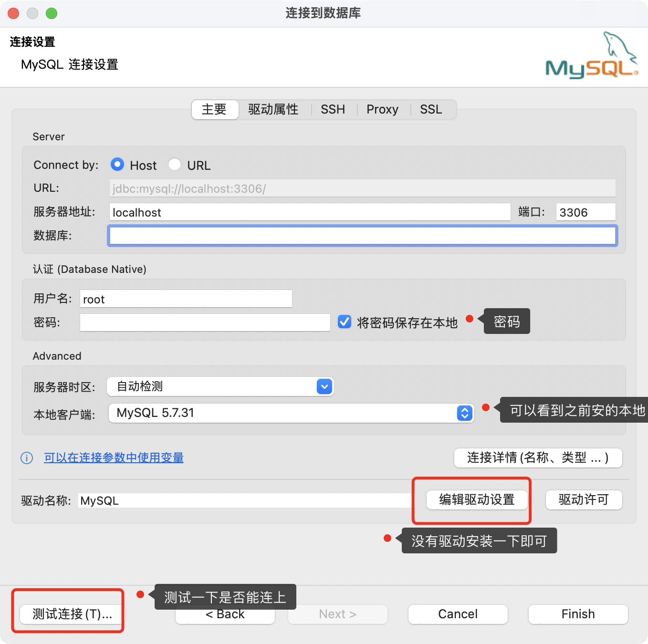This screenshot has width=648, height=644.
Task: Click the username field containing root
Action: click(x=186, y=299)
